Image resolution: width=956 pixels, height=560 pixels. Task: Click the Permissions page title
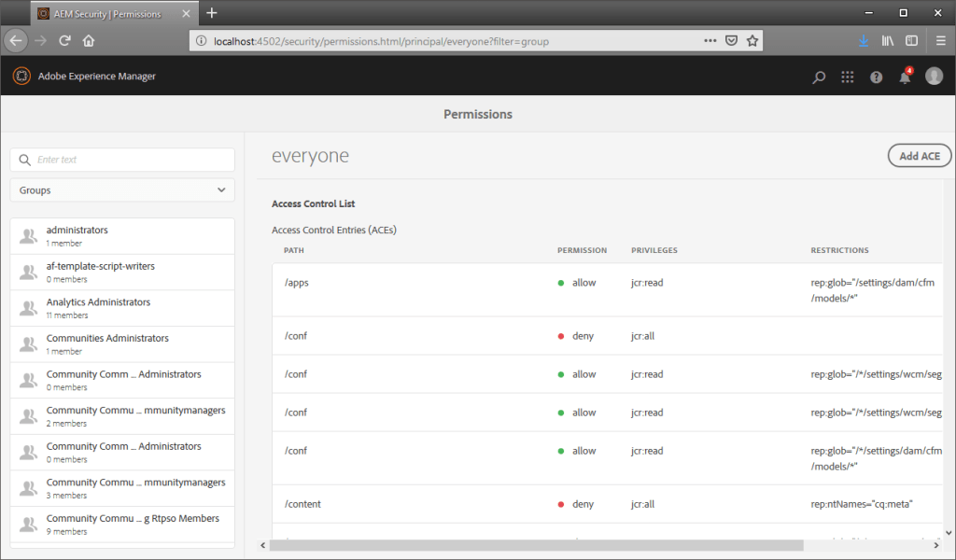pyautogui.click(x=478, y=115)
